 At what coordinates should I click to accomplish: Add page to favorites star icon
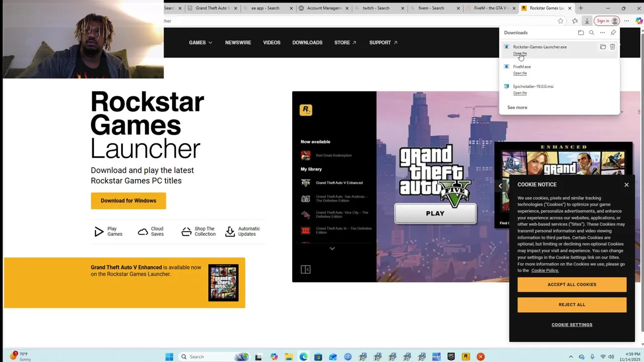(x=560, y=21)
